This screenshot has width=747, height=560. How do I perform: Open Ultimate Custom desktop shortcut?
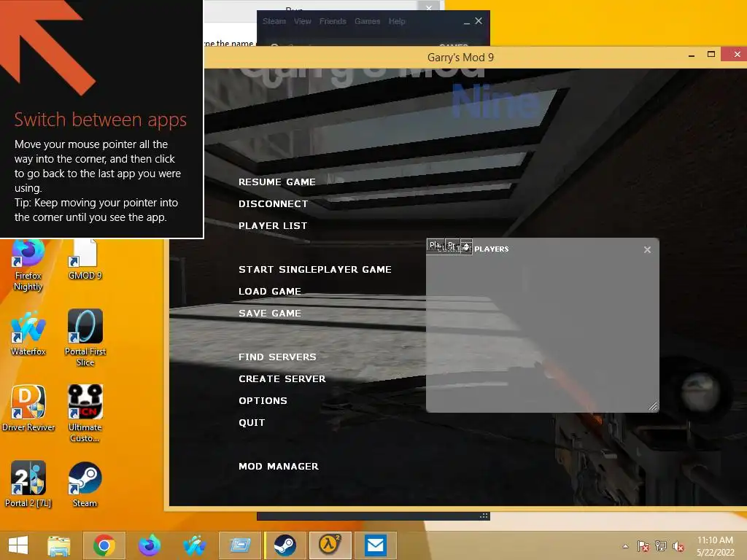[x=85, y=413]
